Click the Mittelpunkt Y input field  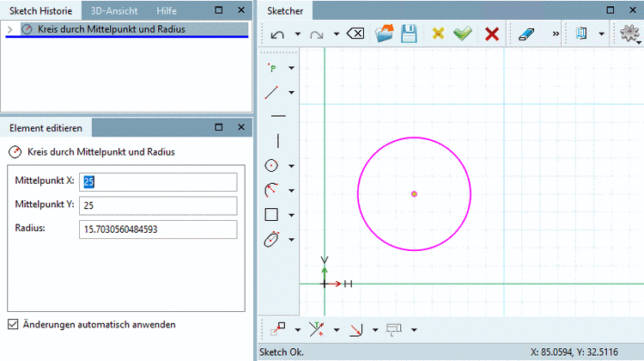click(x=158, y=205)
